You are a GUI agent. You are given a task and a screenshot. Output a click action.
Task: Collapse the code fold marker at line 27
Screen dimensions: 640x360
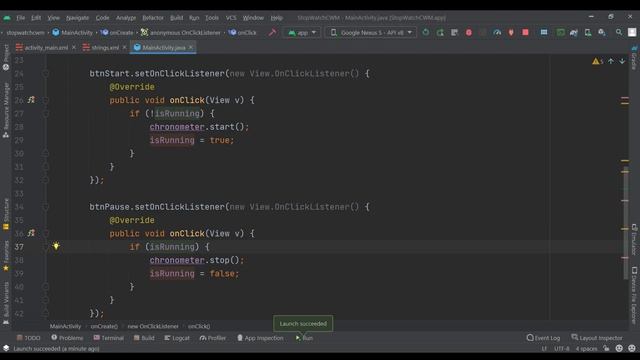tap(45, 113)
